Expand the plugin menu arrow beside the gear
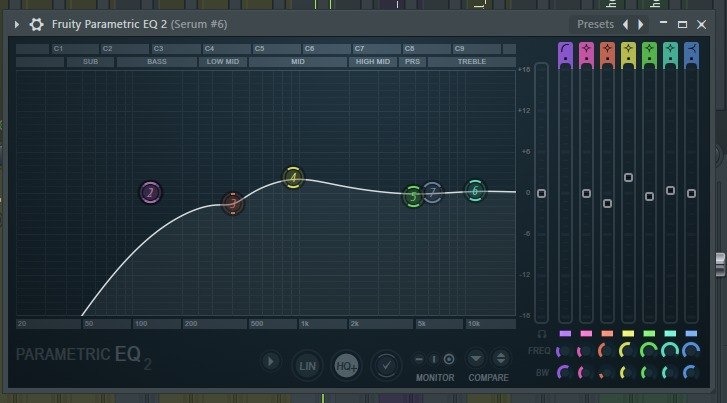This screenshot has height=403, width=727. pyautogui.click(x=17, y=24)
